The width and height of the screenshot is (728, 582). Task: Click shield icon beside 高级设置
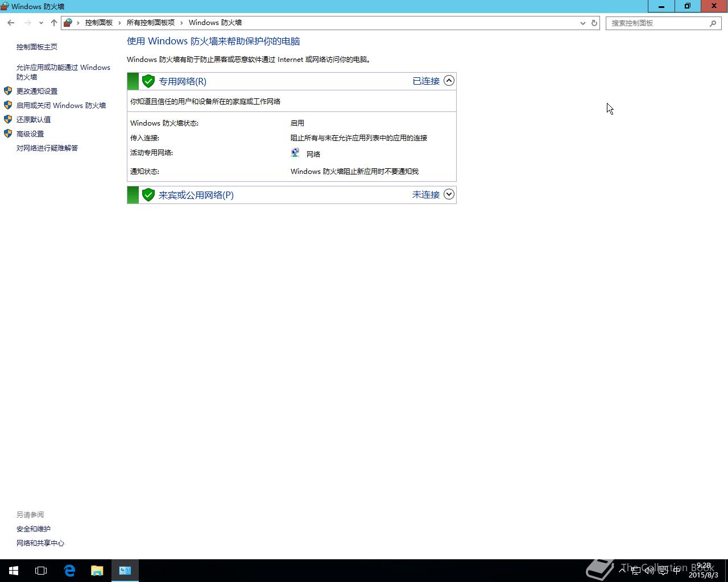tap(8, 133)
